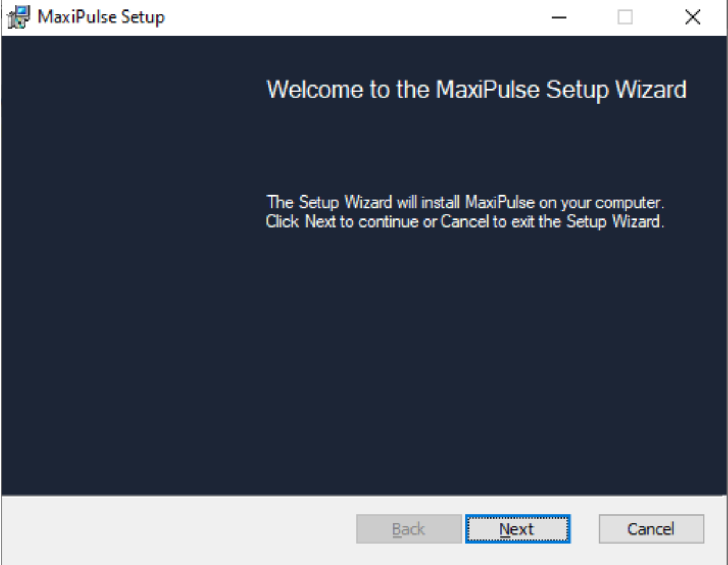Click the word Cancel inside the instruction text
This screenshot has width=728, height=565.
(x=465, y=222)
